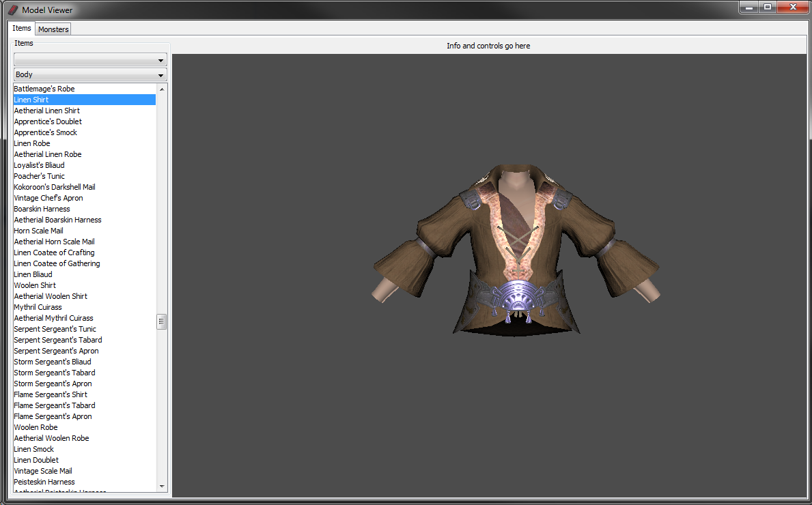Screen dimensions: 812x505
Task: Select Loyalist's Bliaud
Action: [x=85, y=165]
